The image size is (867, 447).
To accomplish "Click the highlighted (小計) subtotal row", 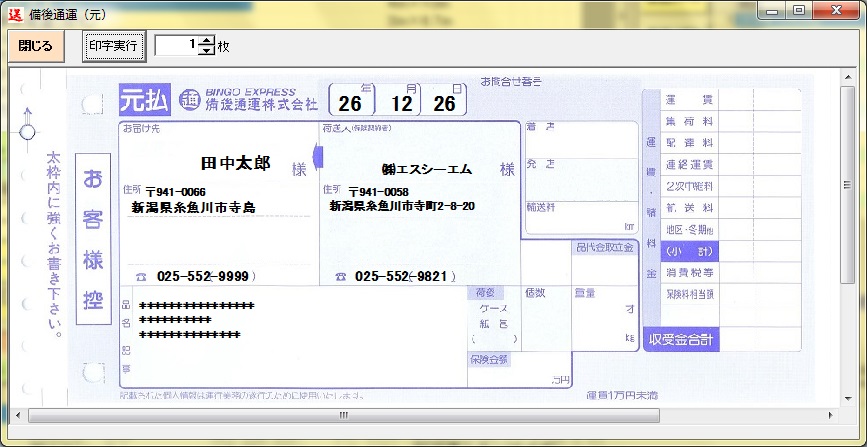I will tap(688, 250).
